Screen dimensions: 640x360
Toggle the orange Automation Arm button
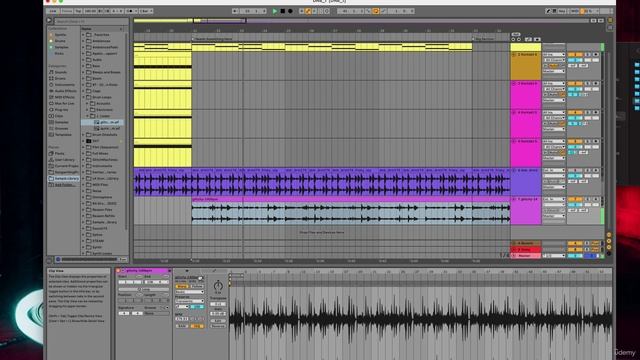[308, 11]
